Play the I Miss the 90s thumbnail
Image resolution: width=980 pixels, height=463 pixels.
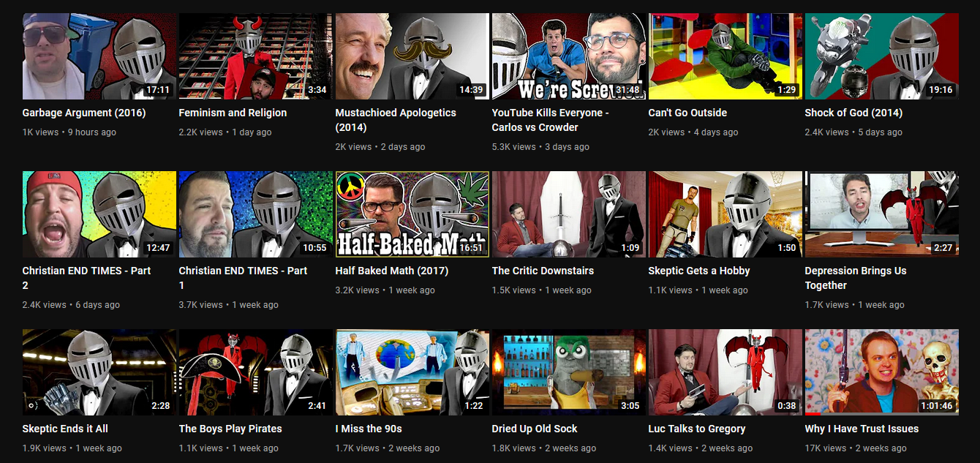pos(412,372)
